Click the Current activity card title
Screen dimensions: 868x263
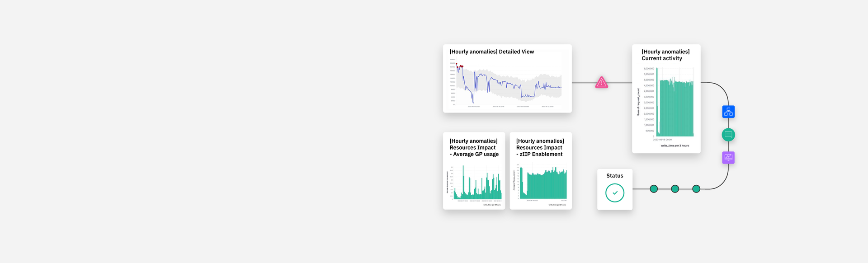pyautogui.click(x=665, y=55)
